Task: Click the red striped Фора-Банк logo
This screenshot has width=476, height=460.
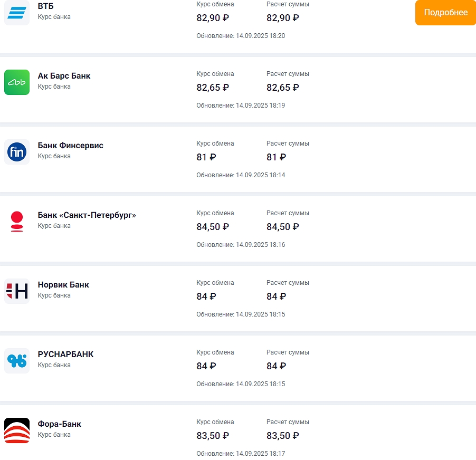Action: point(17,430)
